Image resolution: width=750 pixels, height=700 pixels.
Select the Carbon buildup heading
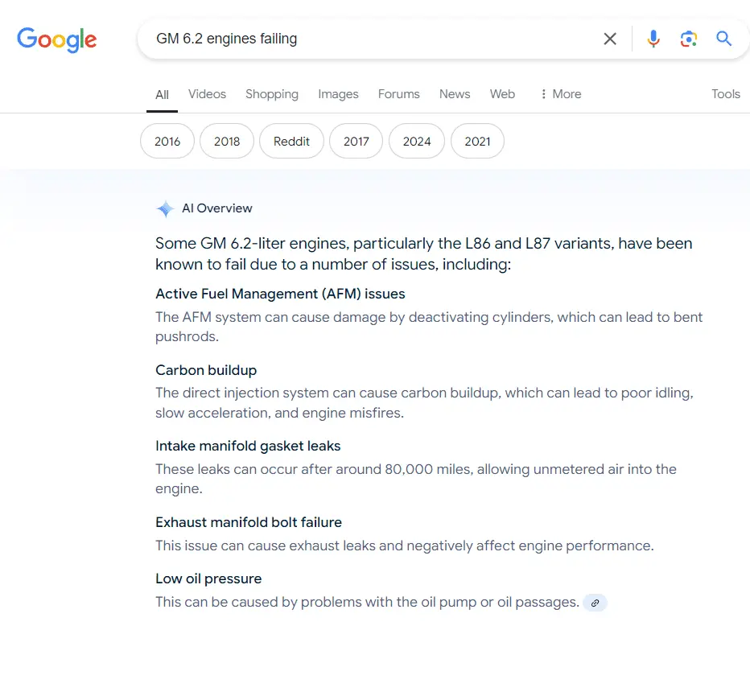click(206, 371)
